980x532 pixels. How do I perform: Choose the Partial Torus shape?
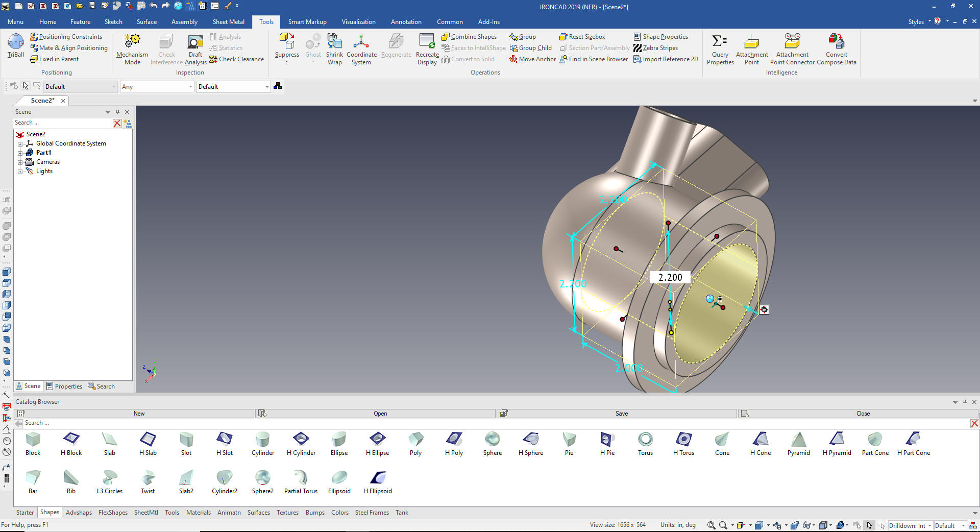click(301, 482)
